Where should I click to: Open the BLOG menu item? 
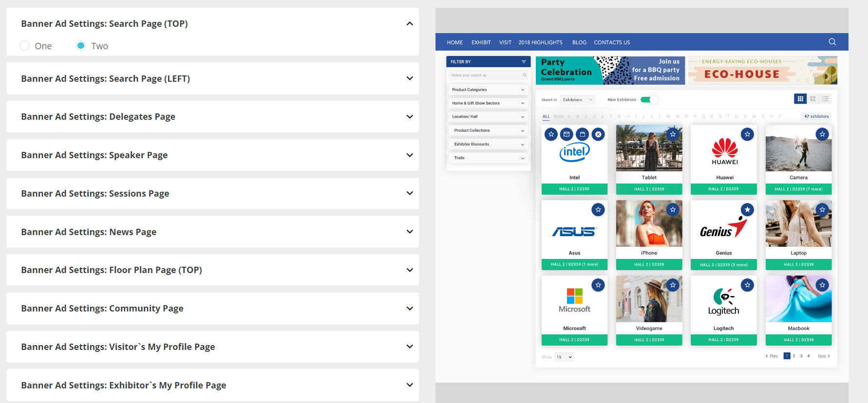click(579, 42)
